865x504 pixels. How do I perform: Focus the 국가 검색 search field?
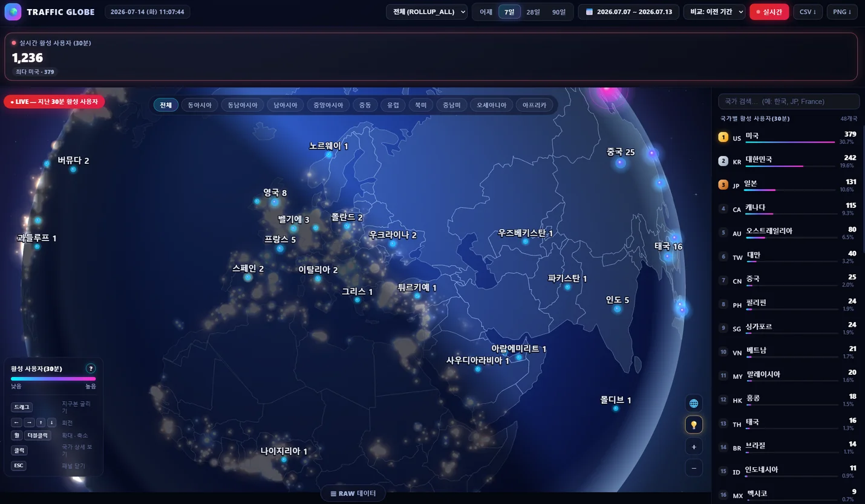click(x=789, y=102)
